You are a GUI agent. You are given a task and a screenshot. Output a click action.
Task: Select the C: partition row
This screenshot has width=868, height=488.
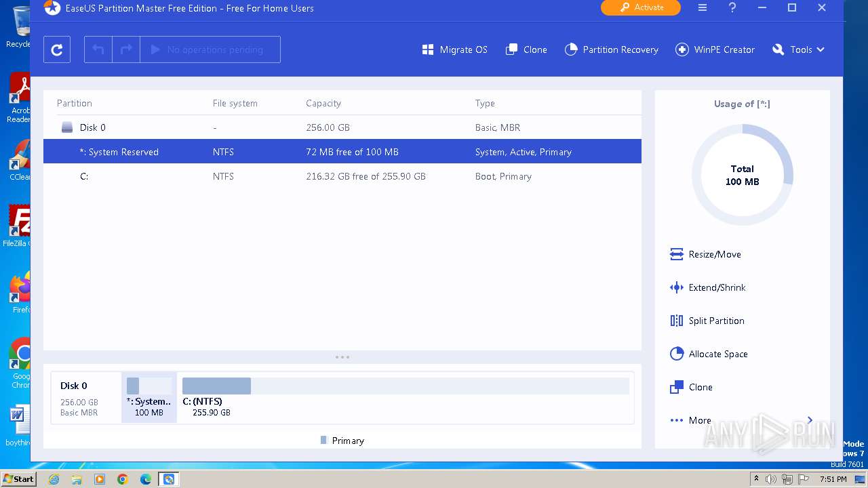click(x=342, y=176)
